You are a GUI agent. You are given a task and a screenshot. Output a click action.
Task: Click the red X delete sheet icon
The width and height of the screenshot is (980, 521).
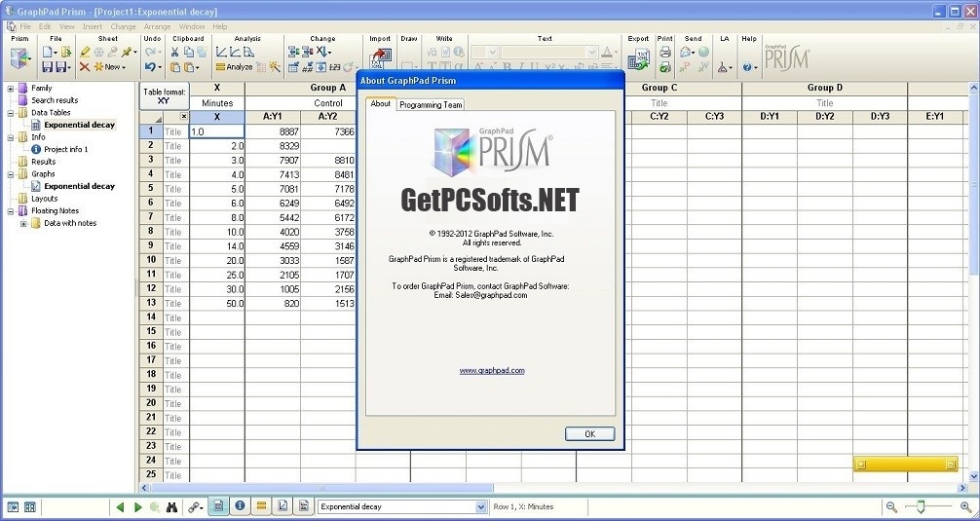(85, 67)
